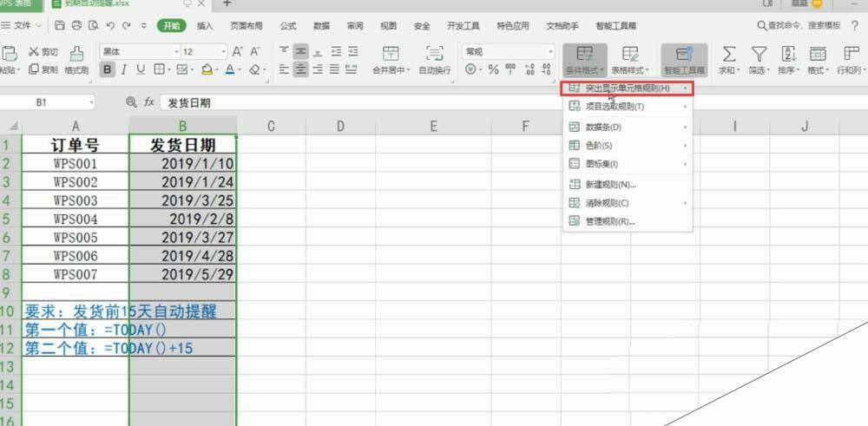Select 突出显示单元格规则(H) menu item
The image size is (868, 426).
pyautogui.click(x=628, y=88)
